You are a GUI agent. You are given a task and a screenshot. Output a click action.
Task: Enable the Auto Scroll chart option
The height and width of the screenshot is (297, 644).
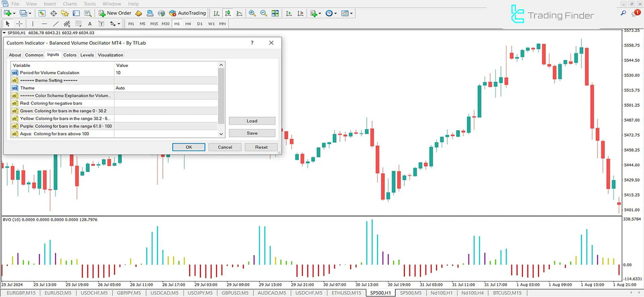pos(289,13)
